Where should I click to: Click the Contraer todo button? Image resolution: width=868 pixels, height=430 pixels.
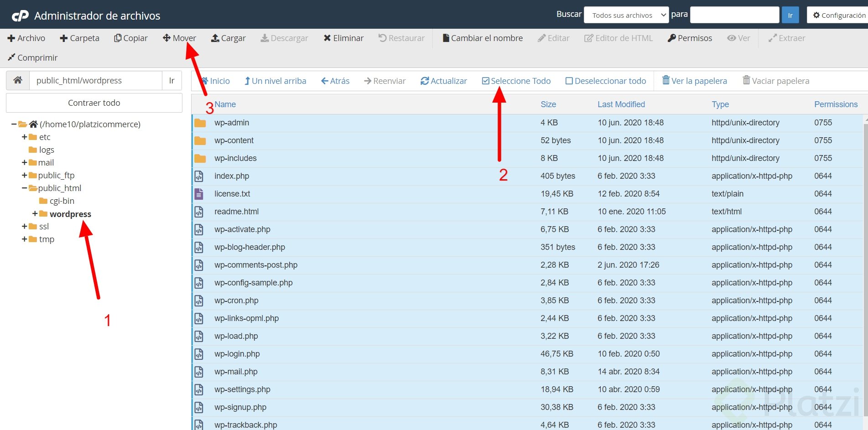pyautogui.click(x=94, y=103)
